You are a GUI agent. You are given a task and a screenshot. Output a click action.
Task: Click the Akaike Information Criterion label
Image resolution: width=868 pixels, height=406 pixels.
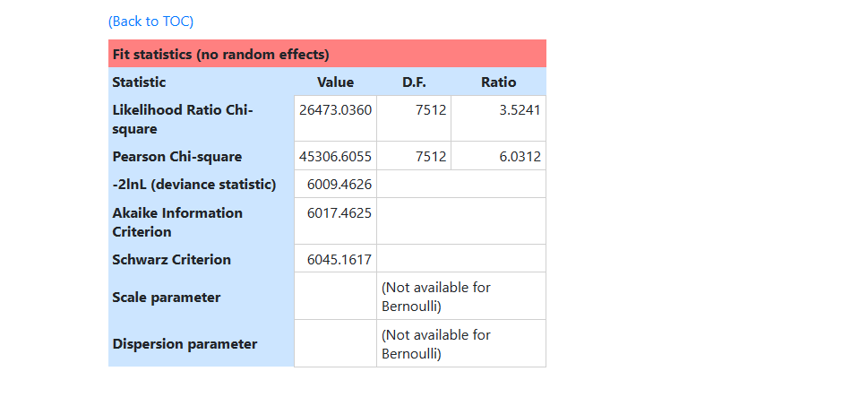point(177,221)
